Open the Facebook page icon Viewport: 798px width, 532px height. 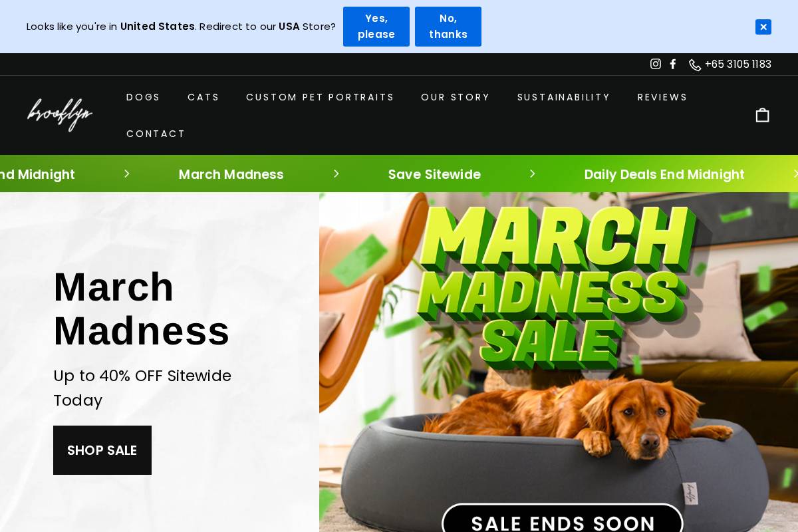coord(673,64)
